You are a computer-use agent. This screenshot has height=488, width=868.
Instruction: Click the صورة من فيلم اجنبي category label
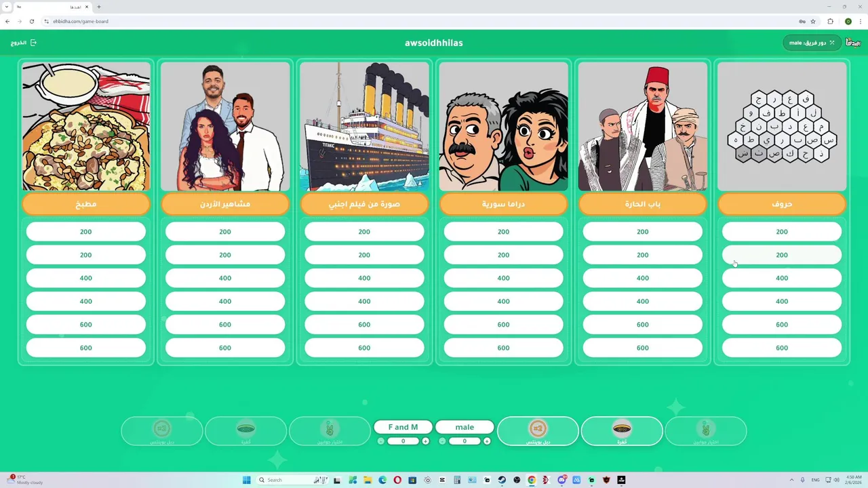pos(364,203)
